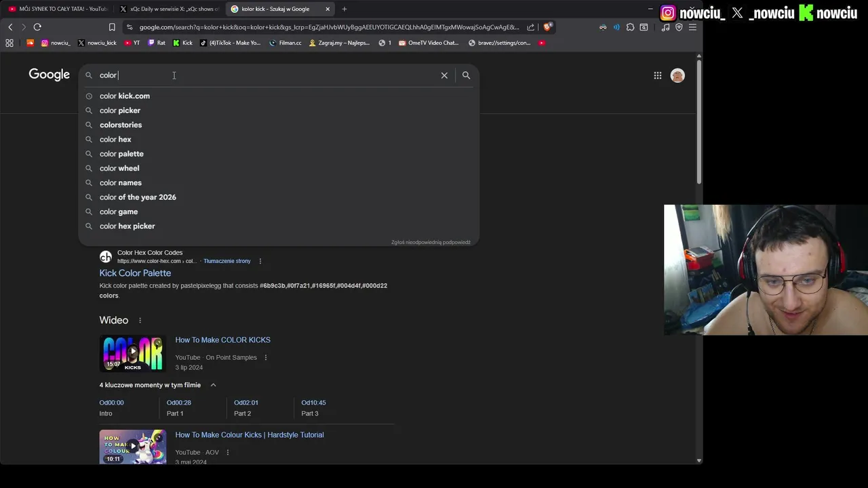Choose suggestion 'color wheel'
Screen dimensions: 868x488
[279, 168]
